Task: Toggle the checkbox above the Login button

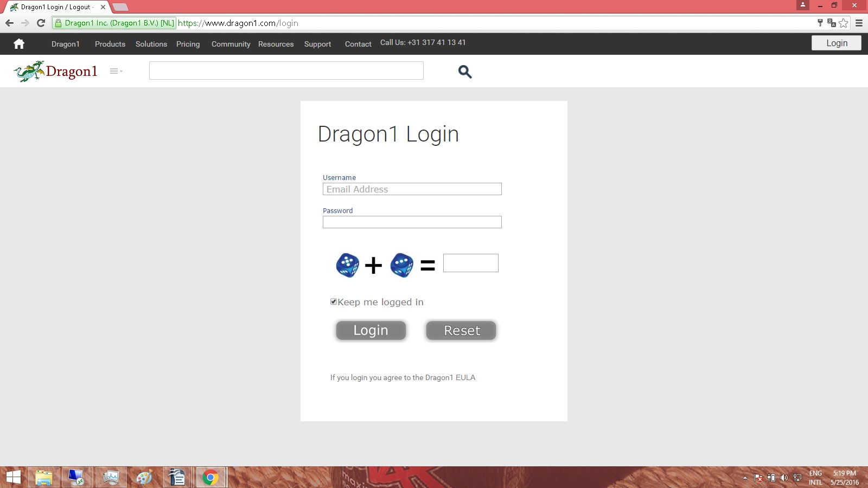Action: tap(333, 301)
